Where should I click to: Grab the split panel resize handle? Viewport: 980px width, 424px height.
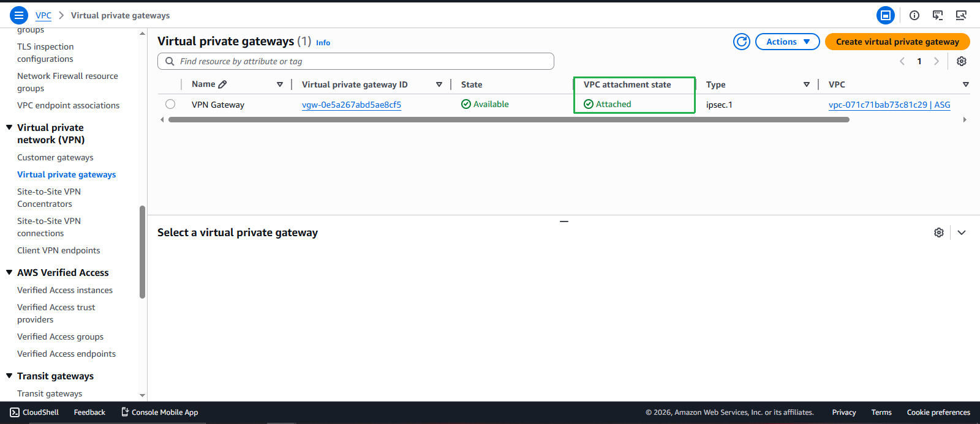tap(564, 221)
